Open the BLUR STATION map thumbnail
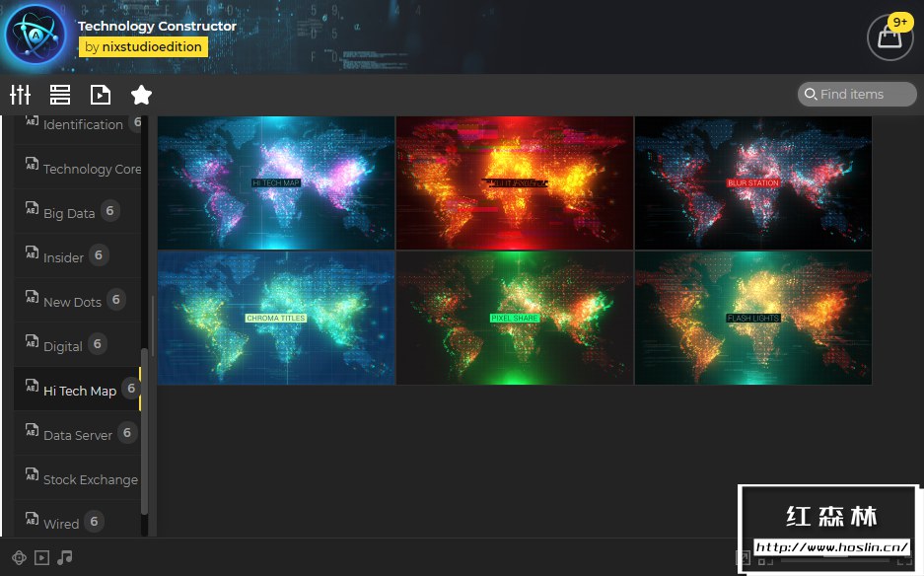Viewport: 924px width, 576px height. [x=753, y=182]
